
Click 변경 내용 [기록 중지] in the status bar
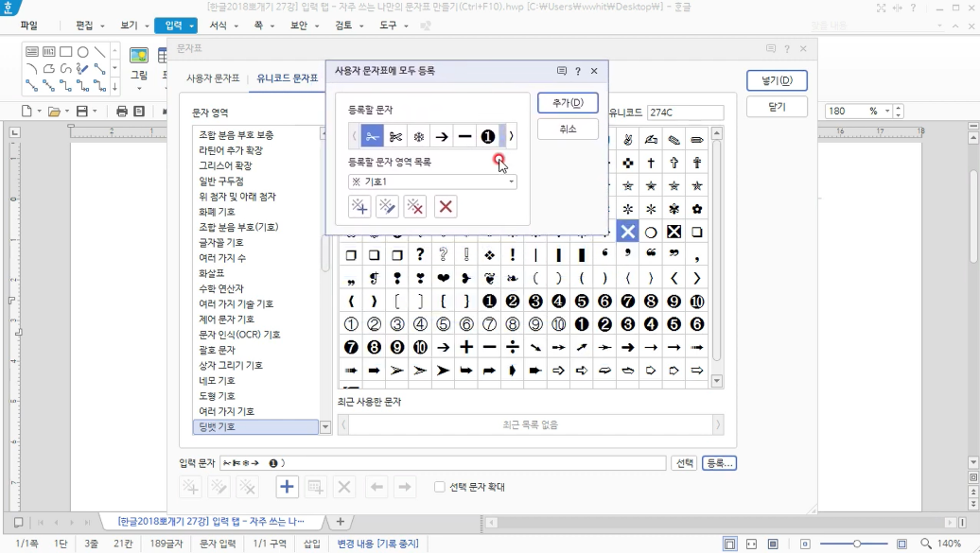(x=377, y=544)
